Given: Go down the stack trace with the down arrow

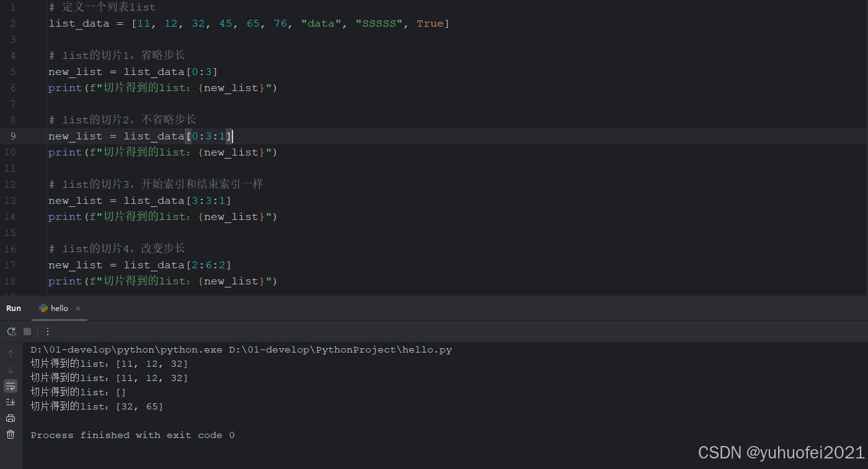Looking at the screenshot, I should point(11,370).
